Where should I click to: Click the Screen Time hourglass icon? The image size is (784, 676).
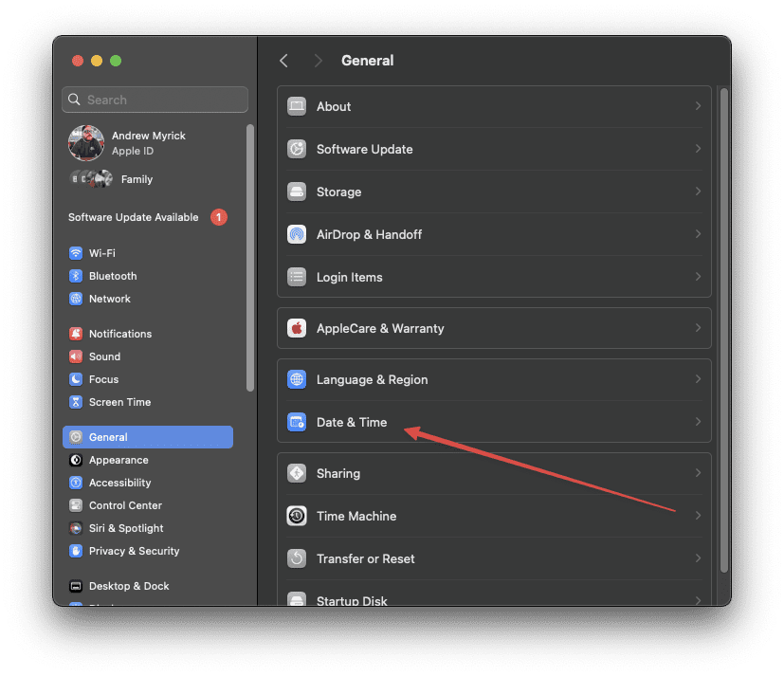pos(76,402)
